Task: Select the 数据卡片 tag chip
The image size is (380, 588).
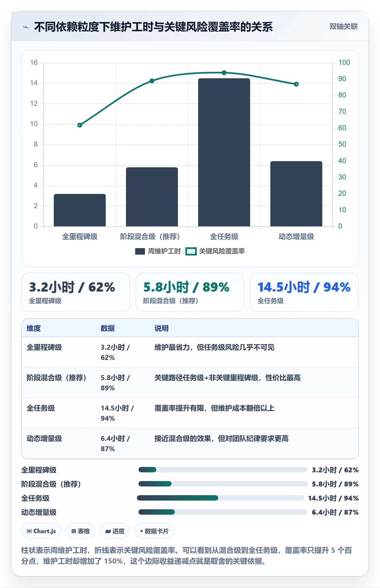Action: point(154,531)
